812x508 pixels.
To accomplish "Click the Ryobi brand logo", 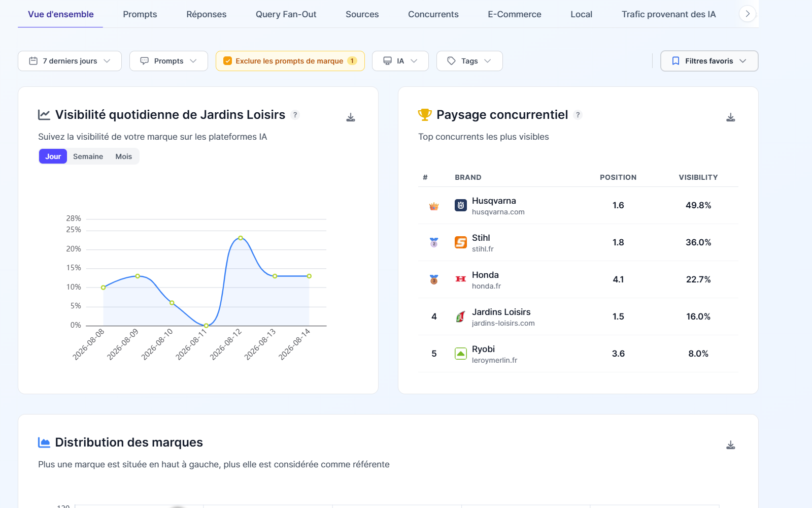I will [461, 354].
